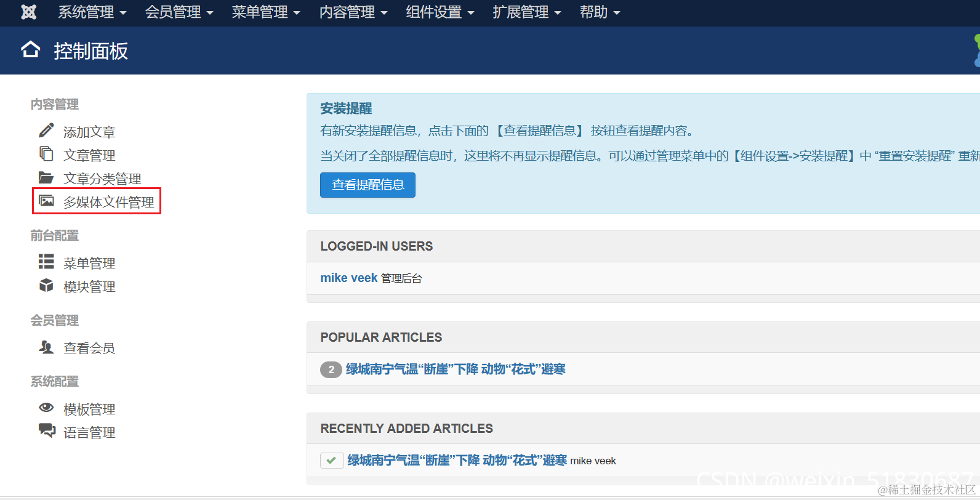This screenshot has height=500, width=980.
Task: Expand the 内容管理 top menu
Action: (x=353, y=12)
